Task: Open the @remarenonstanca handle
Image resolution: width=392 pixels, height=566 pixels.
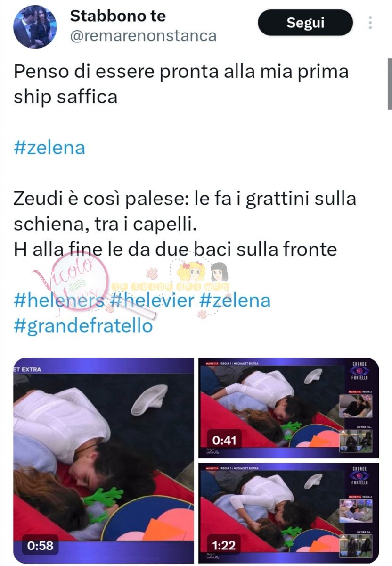Action: click(143, 35)
